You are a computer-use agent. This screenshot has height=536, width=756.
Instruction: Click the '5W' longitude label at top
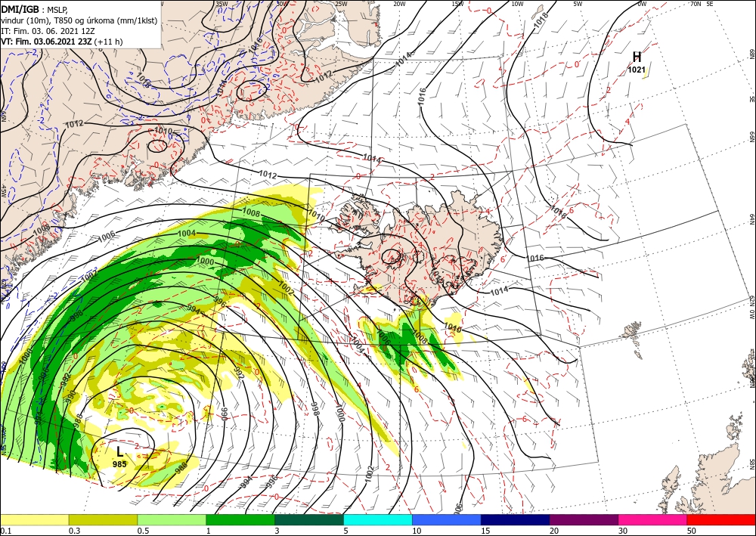point(578,3)
